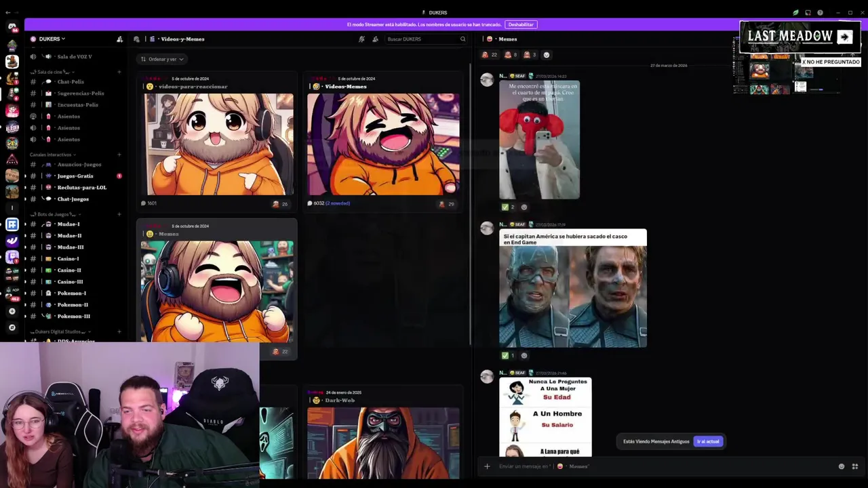Open the apps icon in message box
The width and height of the screenshot is (868, 488).
(854, 466)
